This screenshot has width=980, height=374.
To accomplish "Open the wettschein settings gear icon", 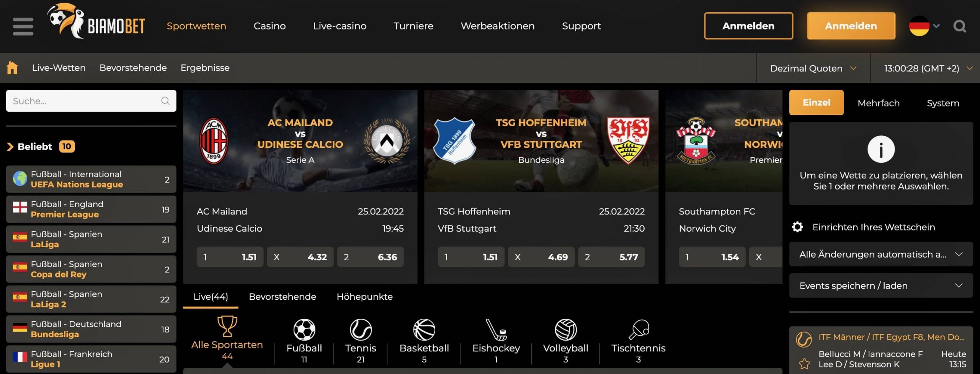I will (x=797, y=227).
